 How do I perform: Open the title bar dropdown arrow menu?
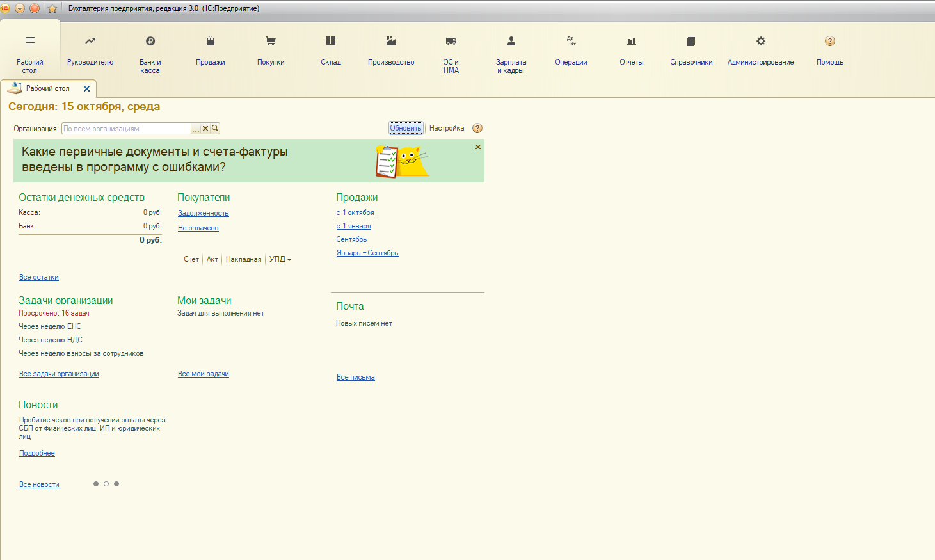[20, 8]
